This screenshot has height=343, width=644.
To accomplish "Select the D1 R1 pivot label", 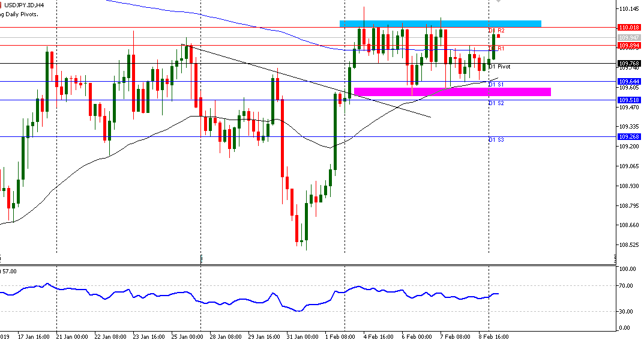I will (x=496, y=49).
